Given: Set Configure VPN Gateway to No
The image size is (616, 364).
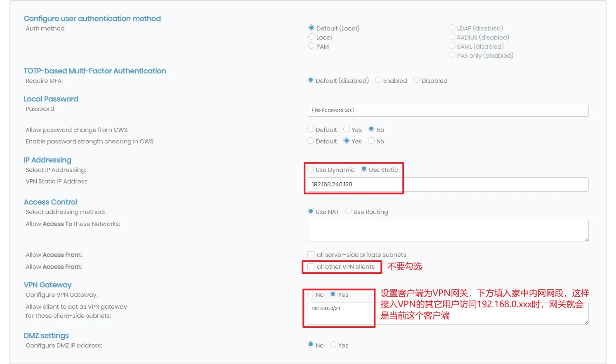Looking at the screenshot, I should (311, 294).
